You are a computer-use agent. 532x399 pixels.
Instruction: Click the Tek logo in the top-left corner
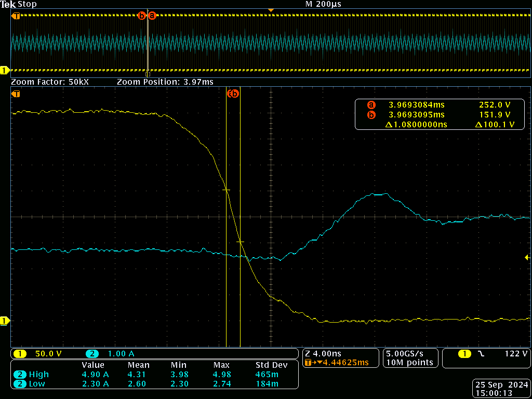pos(8,4)
